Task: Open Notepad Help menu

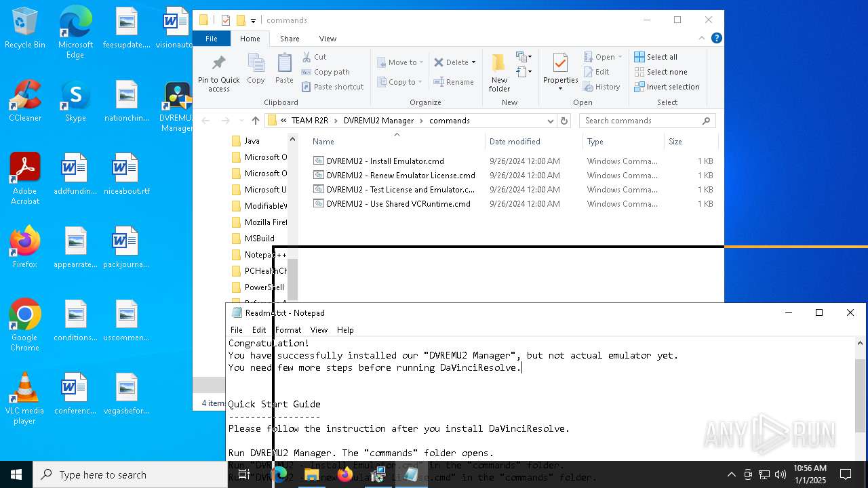Action: click(x=345, y=330)
